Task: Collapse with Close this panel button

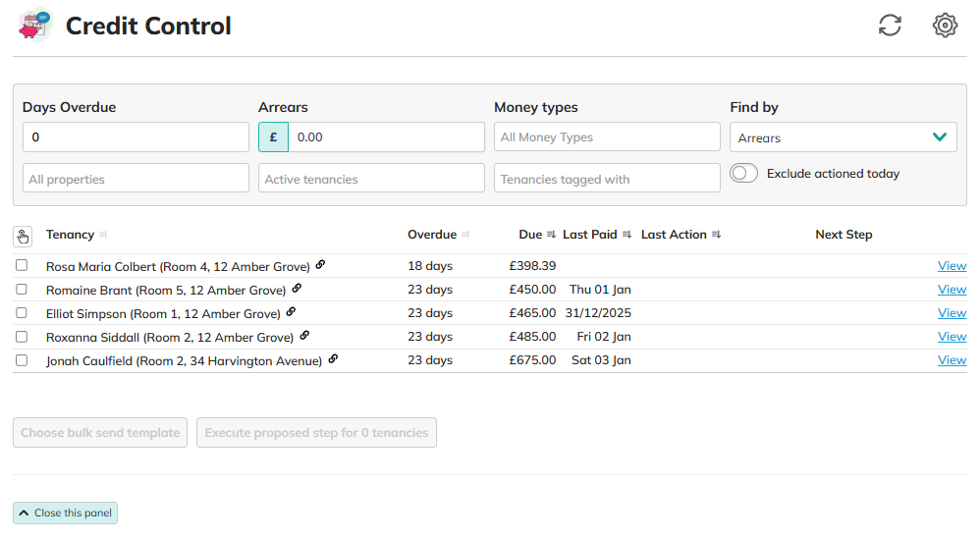Action: [x=65, y=513]
